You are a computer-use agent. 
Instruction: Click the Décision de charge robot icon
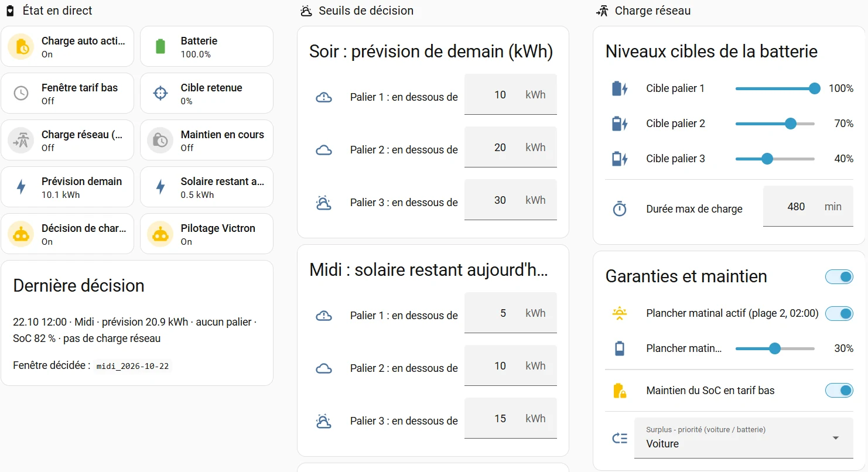pos(21,234)
